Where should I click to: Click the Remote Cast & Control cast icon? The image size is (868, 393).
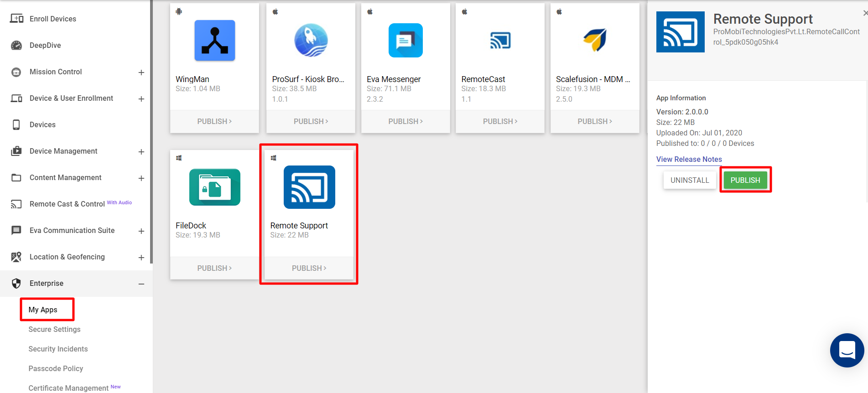coord(16,204)
